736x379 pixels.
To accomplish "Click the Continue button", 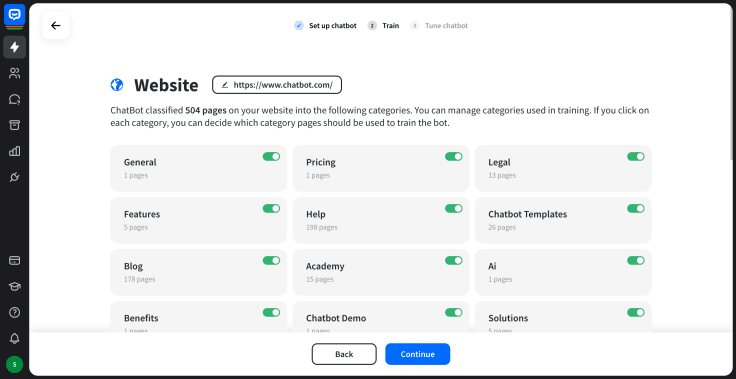I will click(x=418, y=354).
